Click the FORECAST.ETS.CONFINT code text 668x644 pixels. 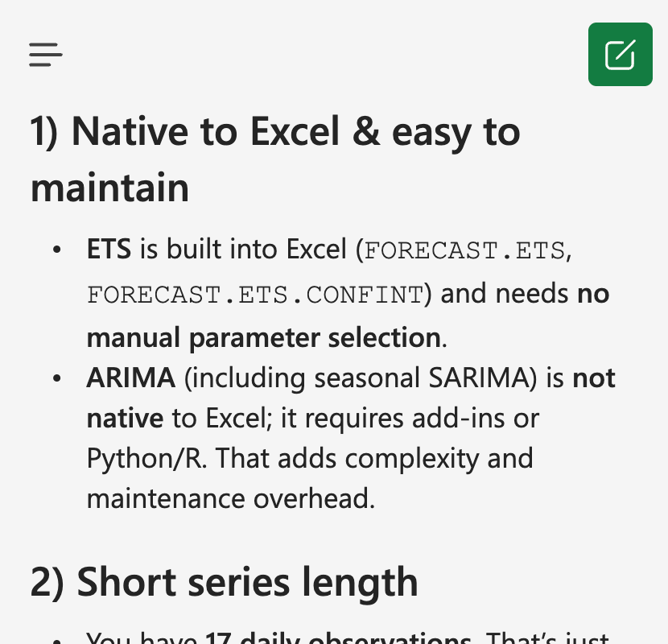click(x=254, y=295)
